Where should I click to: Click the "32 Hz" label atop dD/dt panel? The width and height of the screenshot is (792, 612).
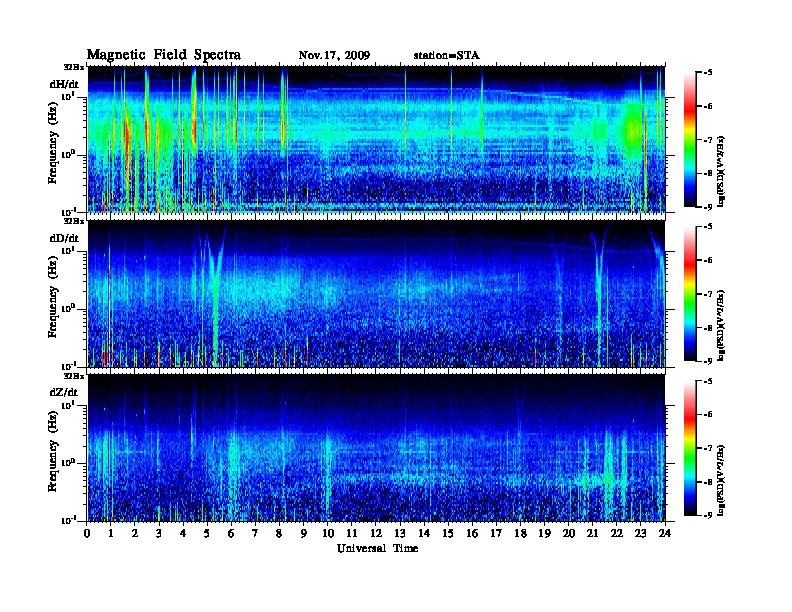click(74, 221)
